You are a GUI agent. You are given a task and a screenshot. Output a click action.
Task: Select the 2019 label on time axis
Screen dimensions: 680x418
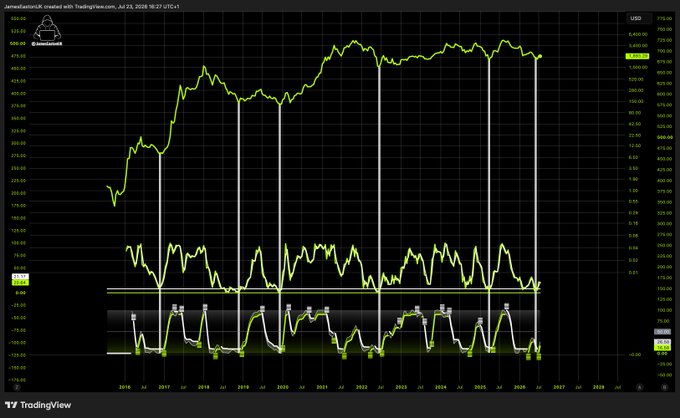click(243, 387)
